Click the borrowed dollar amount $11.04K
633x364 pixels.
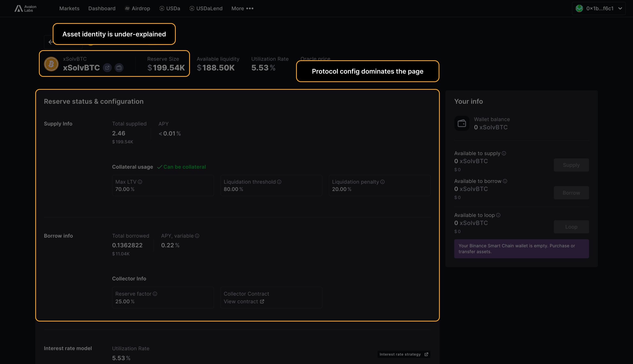coord(121,254)
